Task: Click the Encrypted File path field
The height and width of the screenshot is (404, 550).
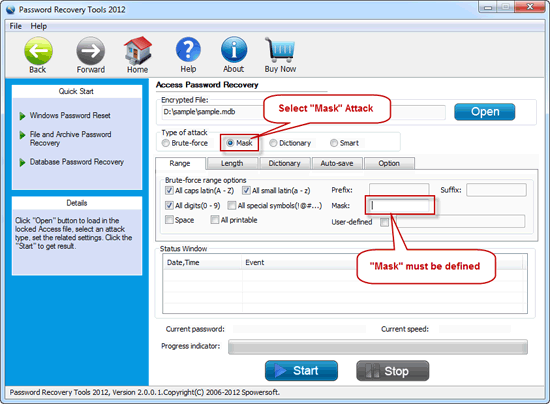Action: point(303,112)
